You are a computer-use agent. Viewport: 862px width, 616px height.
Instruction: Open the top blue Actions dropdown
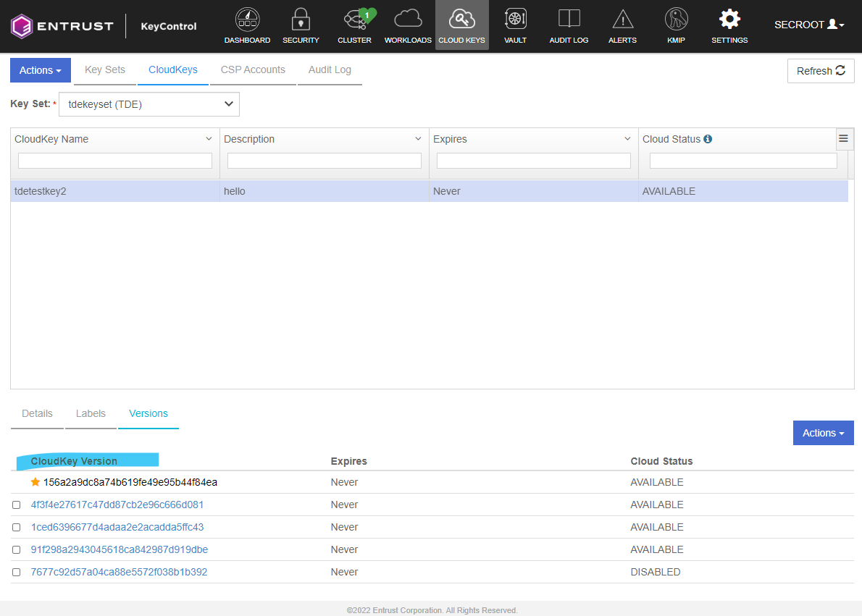click(40, 70)
